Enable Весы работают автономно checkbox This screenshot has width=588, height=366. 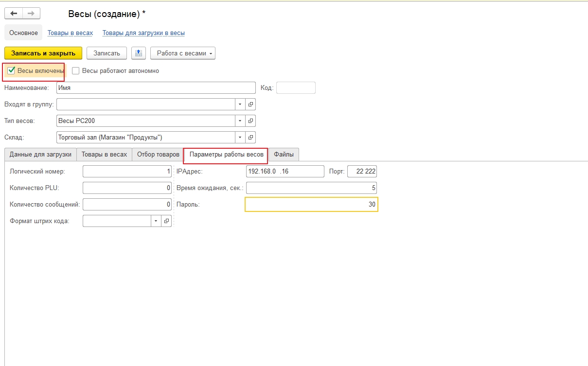tap(75, 71)
